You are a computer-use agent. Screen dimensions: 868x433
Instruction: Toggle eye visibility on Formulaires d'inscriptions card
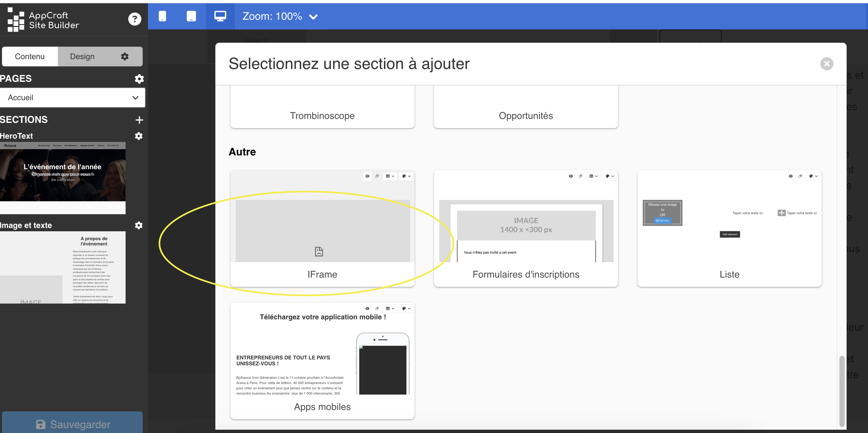(571, 176)
